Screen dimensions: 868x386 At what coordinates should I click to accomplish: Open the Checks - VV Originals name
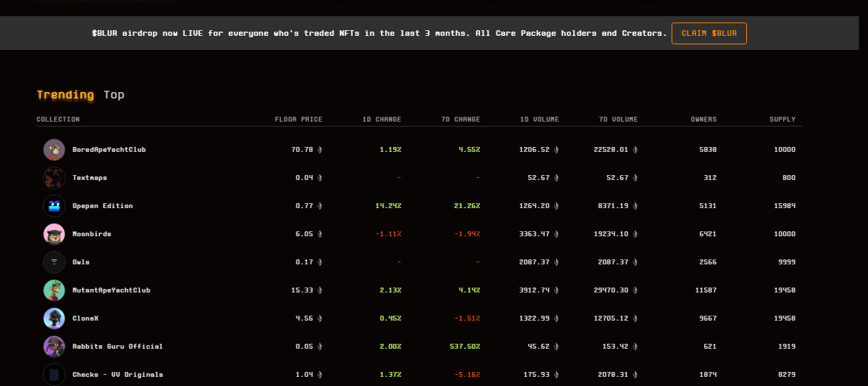pyautogui.click(x=118, y=375)
